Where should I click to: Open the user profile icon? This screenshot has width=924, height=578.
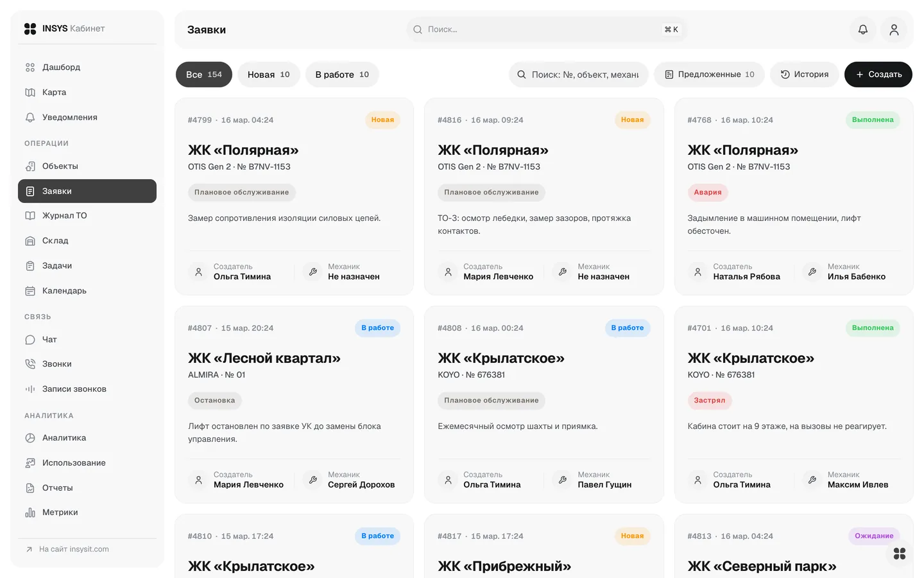[894, 30]
